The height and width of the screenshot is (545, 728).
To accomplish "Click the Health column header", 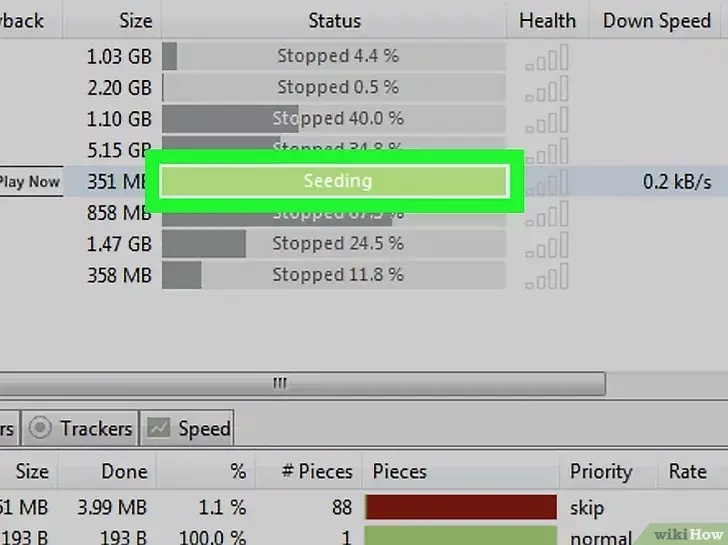I will coord(547,20).
